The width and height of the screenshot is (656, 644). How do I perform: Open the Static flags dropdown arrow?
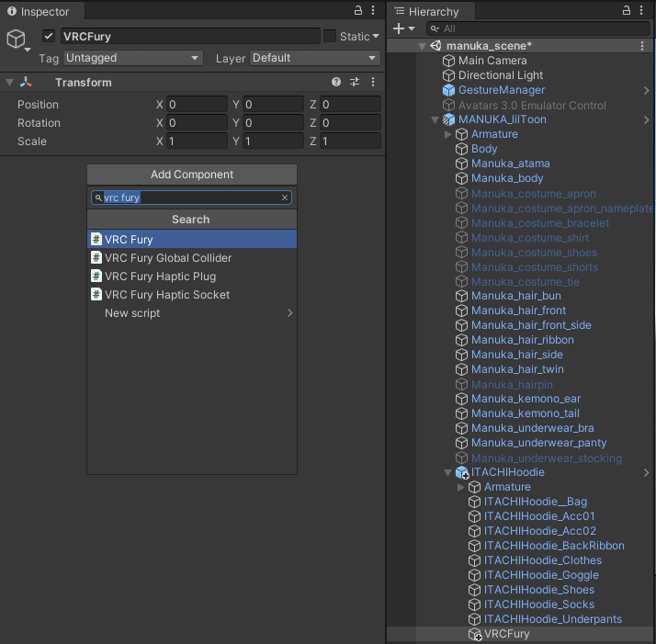tap(376, 37)
